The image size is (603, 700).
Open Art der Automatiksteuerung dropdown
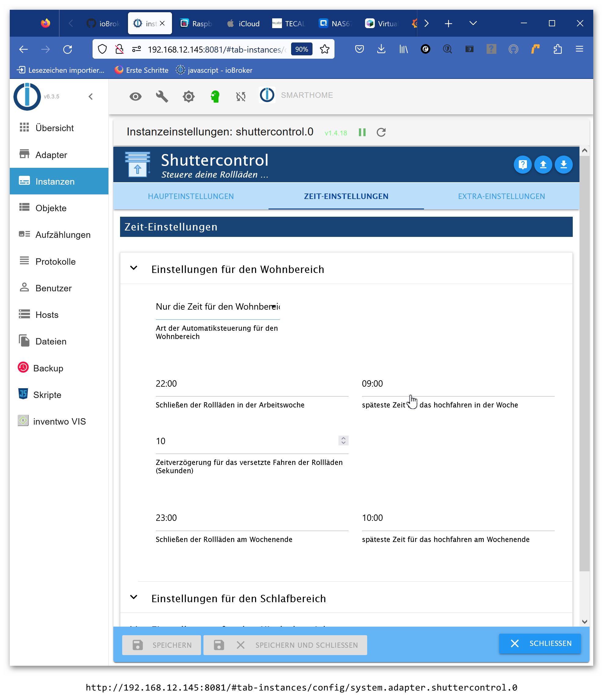tap(218, 307)
